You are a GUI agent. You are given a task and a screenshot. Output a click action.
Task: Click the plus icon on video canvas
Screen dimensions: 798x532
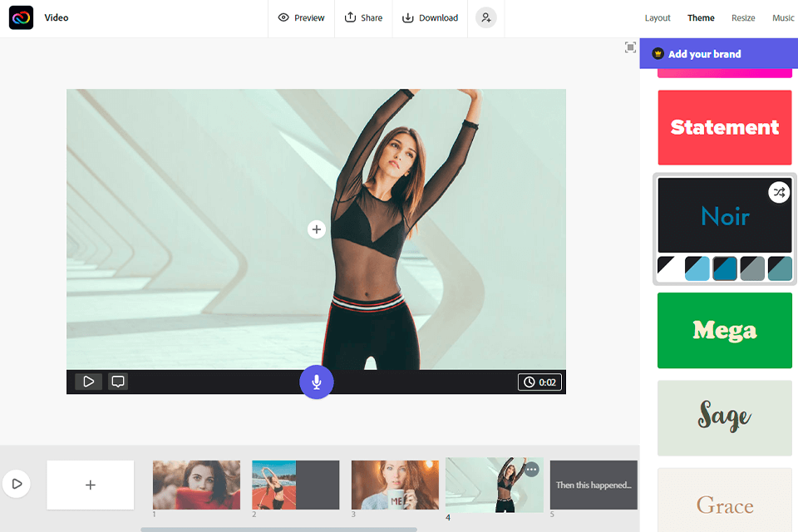(x=316, y=229)
